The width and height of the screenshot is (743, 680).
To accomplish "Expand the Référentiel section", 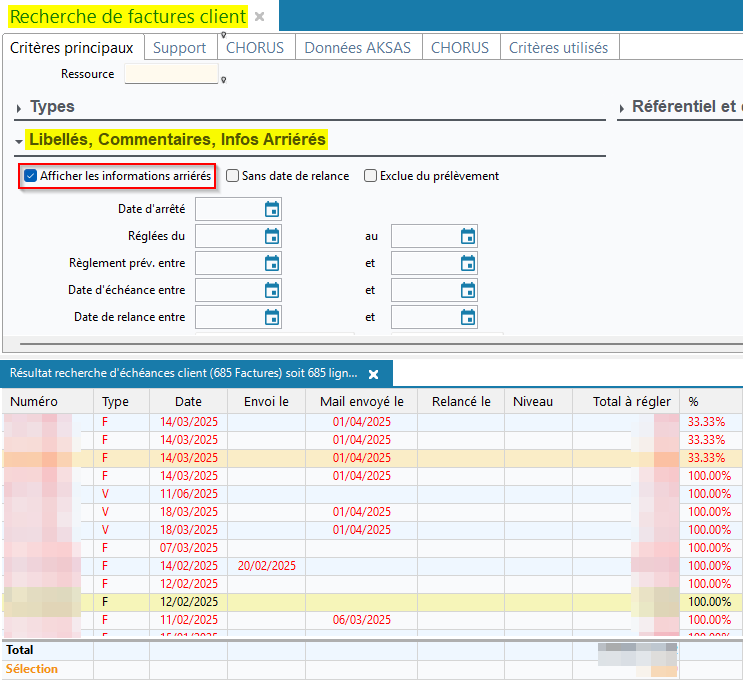I will 621,108.
